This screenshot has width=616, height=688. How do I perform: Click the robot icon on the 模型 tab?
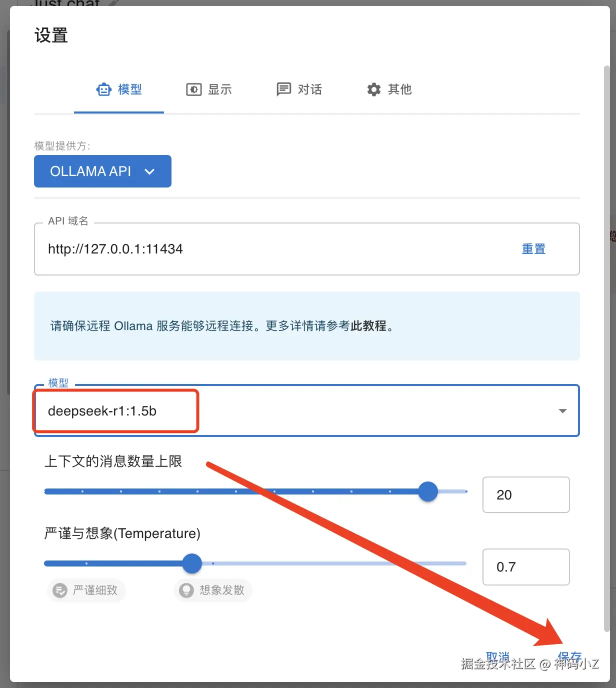pyautogui.click(x=104, y=89)
